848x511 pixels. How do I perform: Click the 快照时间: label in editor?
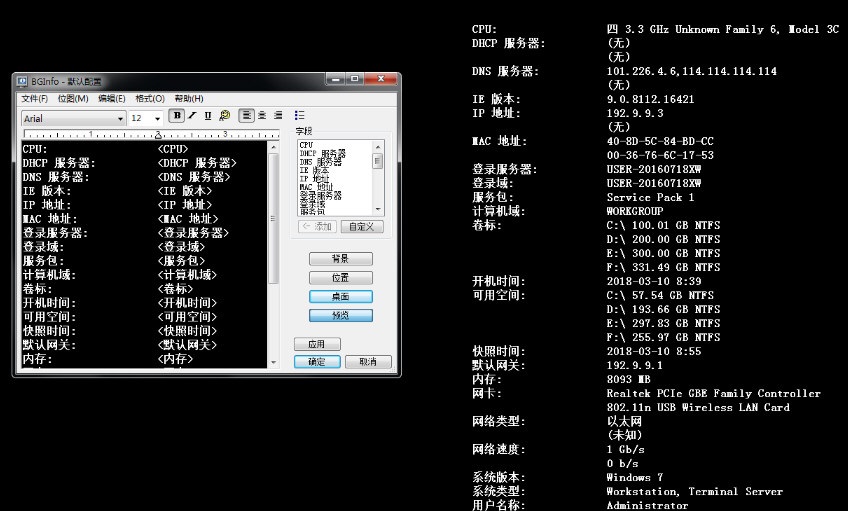tap(49, 331)
